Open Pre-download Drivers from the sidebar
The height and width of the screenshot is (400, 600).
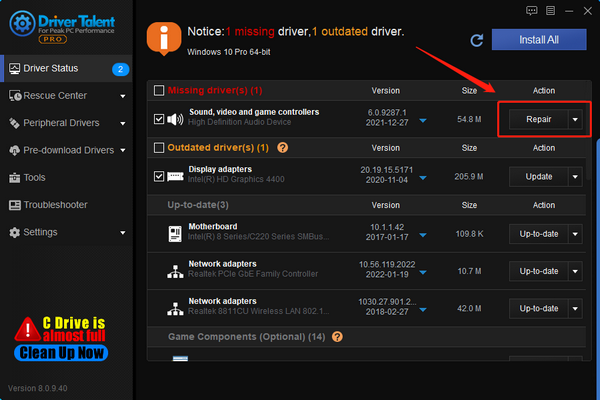coord(66,150)
